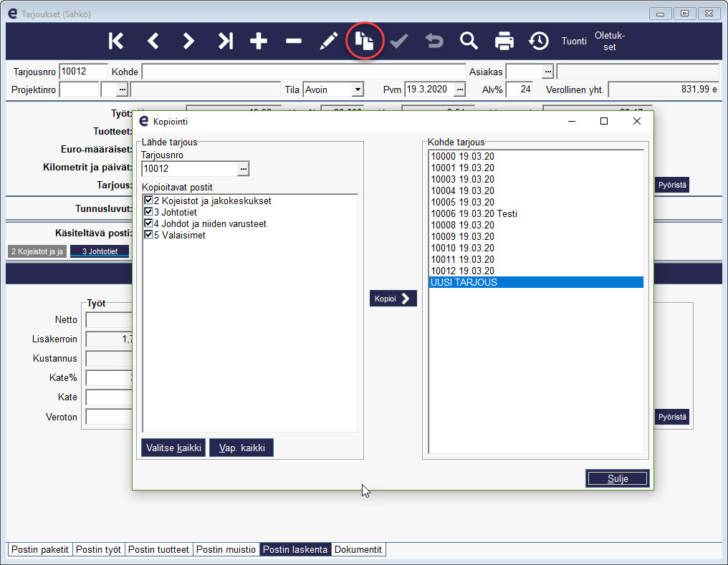Image resolution: width=728 pixels, height=565 pixels.
Task: Select target offer 10012 19.03.20
Action: tap(536, 271)
